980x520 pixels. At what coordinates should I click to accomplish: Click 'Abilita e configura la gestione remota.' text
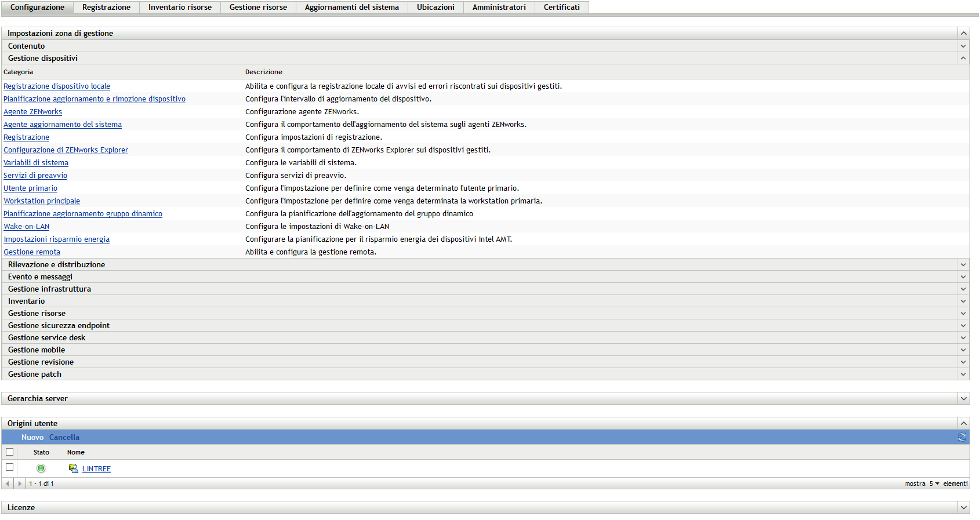(x=311, y=252)
